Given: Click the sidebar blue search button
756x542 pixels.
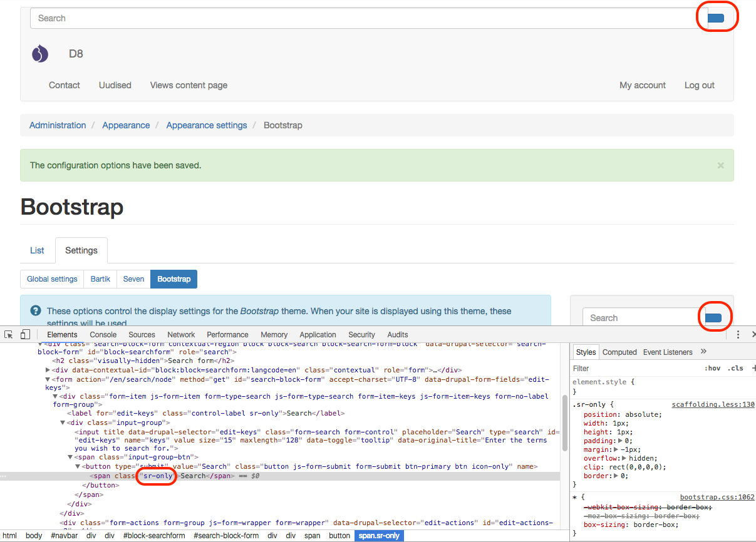Looking at the screenshot, I should pyautogui.click(x=713, y=318).
